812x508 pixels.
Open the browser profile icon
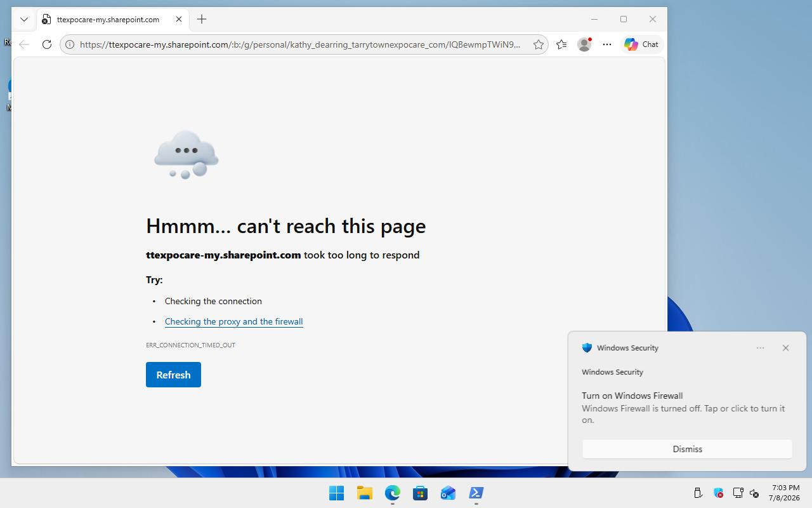click(x=584, y=44)
